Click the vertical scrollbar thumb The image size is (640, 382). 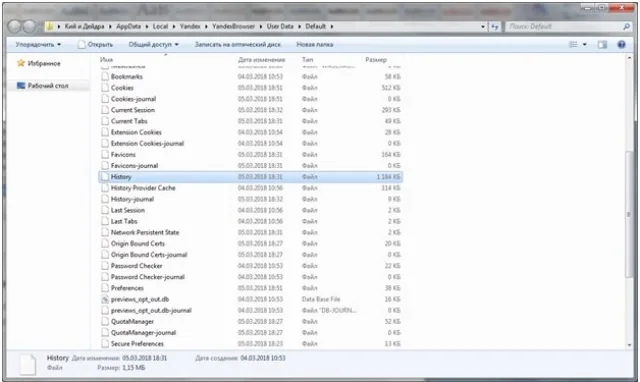(x=629, y=213)
